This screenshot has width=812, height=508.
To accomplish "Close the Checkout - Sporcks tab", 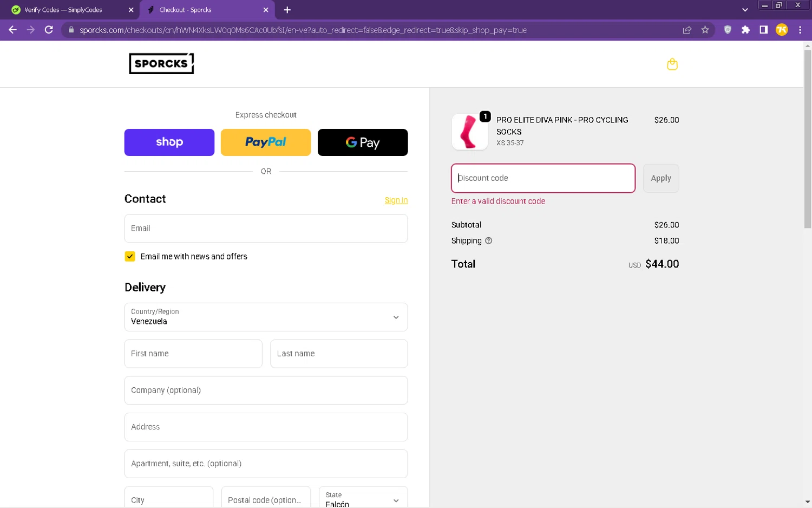I will pyautogui.click(x=266, y=10).
